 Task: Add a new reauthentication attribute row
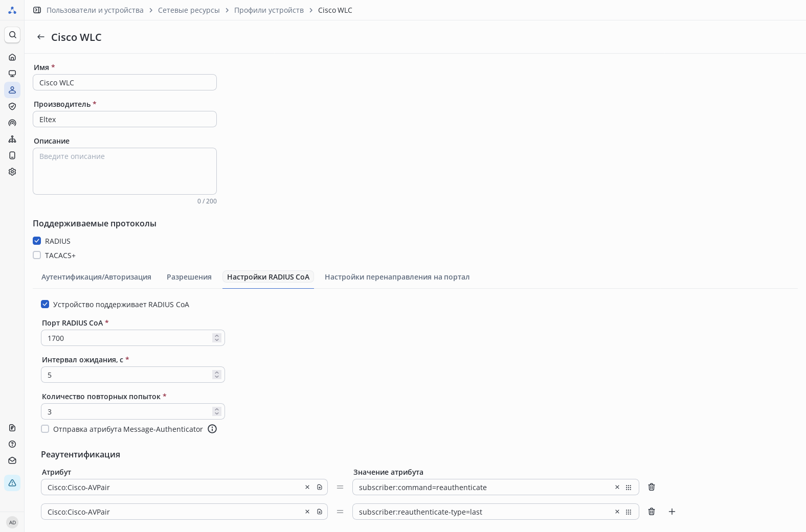point(672,512)
